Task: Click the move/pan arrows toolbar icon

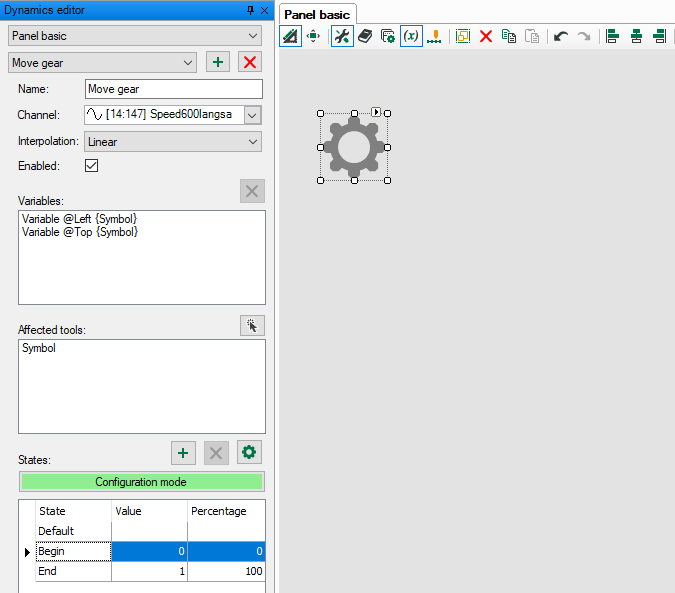Action: click(313, 36)
